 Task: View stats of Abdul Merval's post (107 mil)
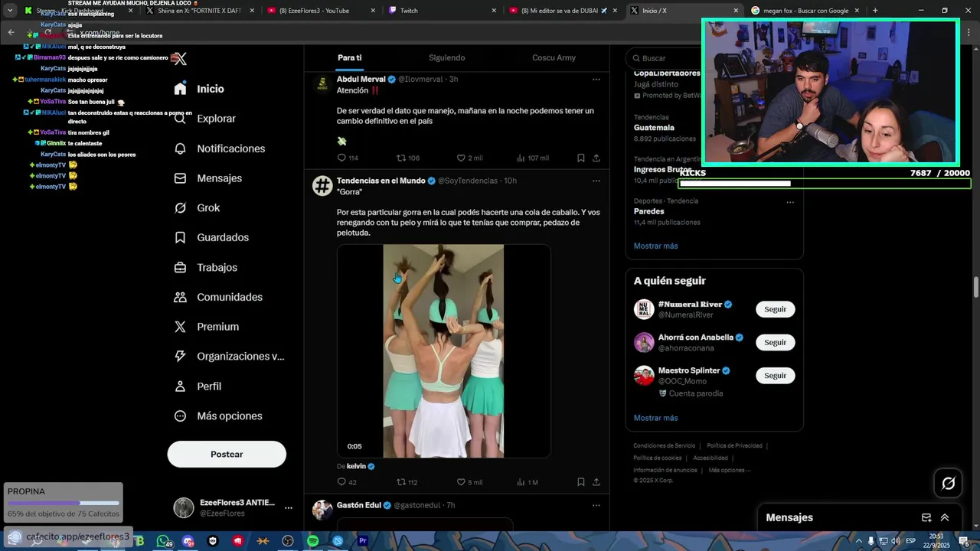tap(532, 158)
